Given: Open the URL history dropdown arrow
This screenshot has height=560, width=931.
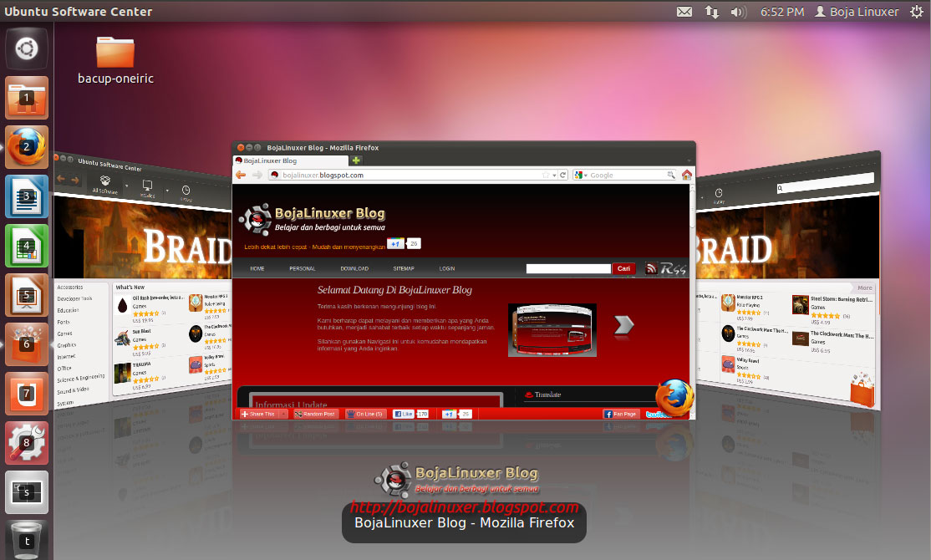Looking at the screenshot, I should (554, 176).
